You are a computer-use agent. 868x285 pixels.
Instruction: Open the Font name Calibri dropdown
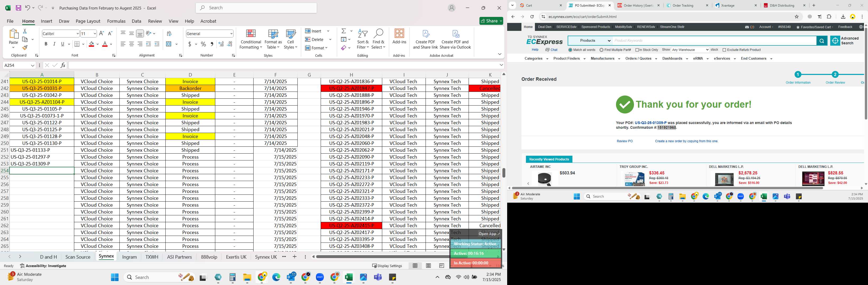[77, 34]
